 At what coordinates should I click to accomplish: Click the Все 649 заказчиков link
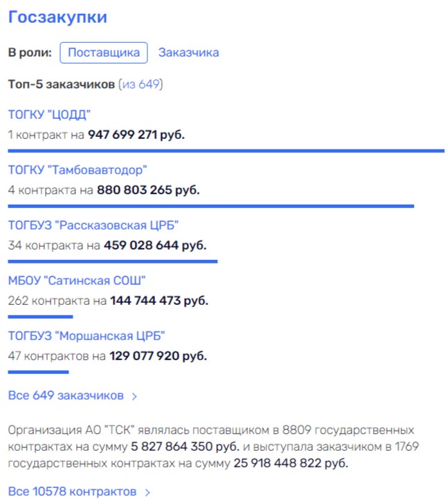coord(66,396)
